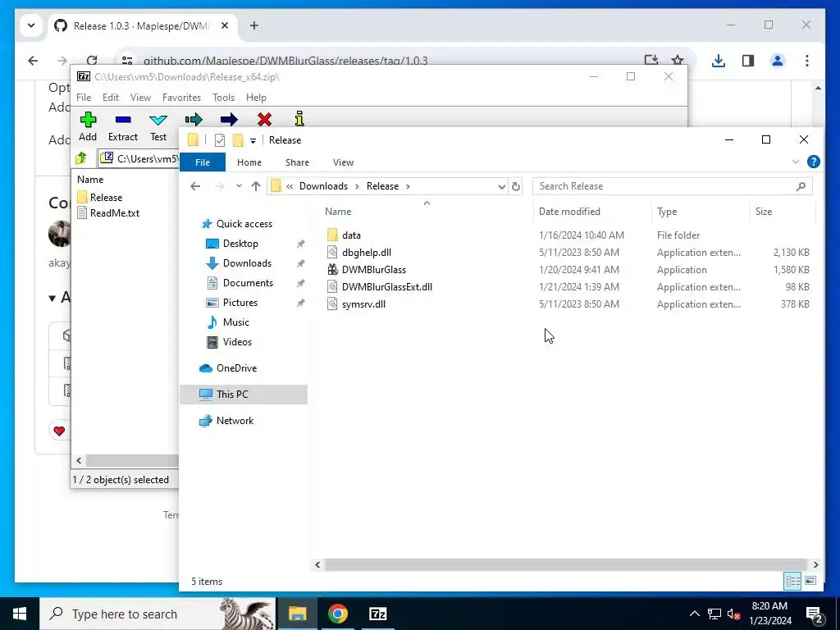The width and height of the screenshot is (840, 630).
Task: Select Desktop in the navigation pane
Action: point(240,244)
